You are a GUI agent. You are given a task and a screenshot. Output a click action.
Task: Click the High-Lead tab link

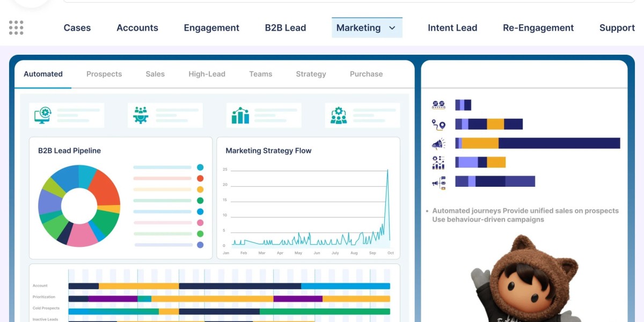click(x=207, y=74)
